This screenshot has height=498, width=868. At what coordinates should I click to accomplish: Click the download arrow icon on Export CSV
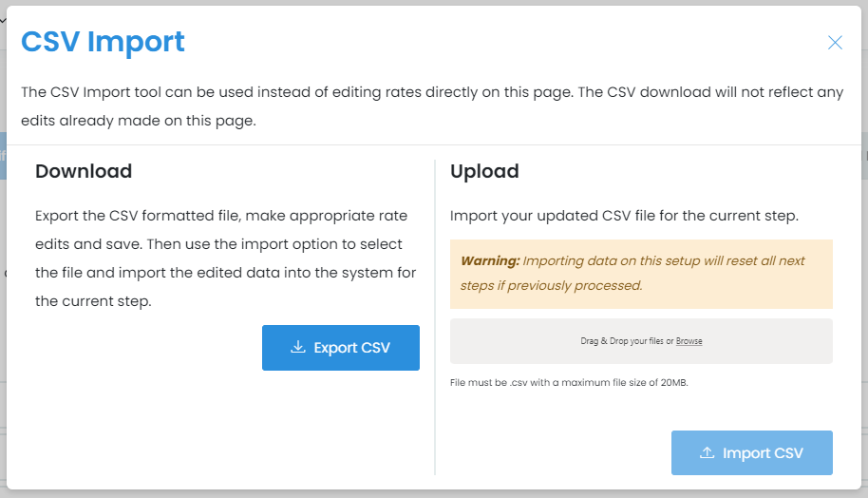[298, 348]
